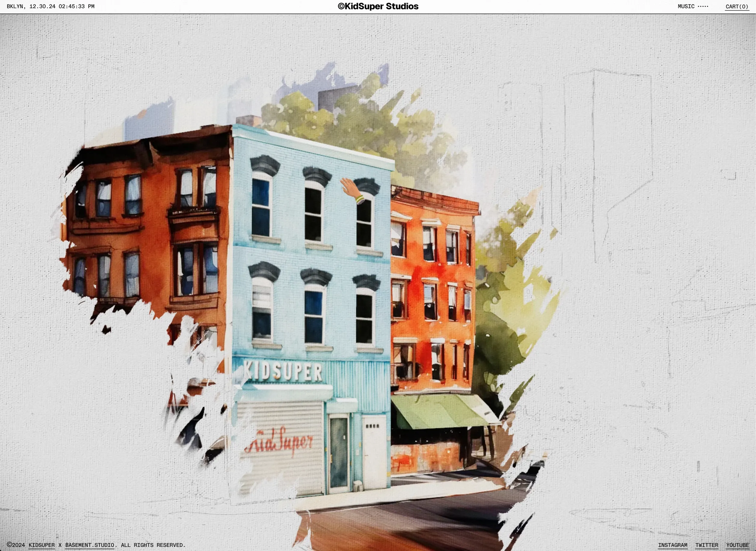This screenshot has width=756, height=551.
Task: Open the TWITTER link
Action: (707, 545)
